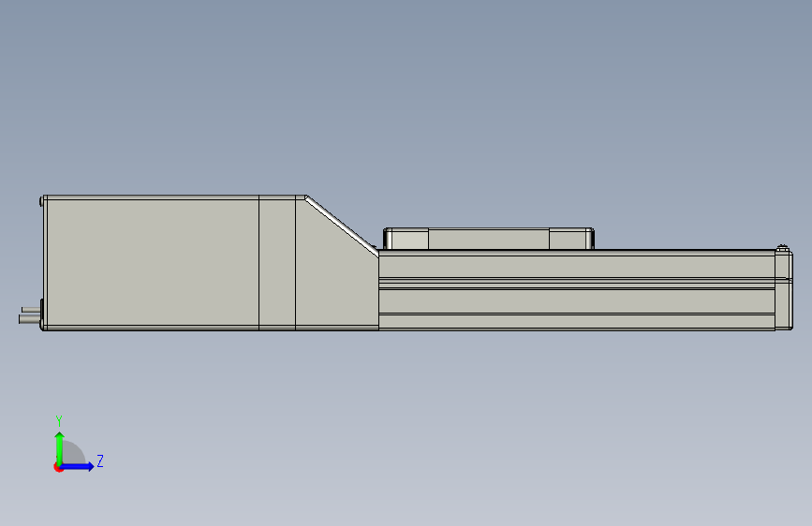Select the red origin ball of the triad

[x=58, y=467]
